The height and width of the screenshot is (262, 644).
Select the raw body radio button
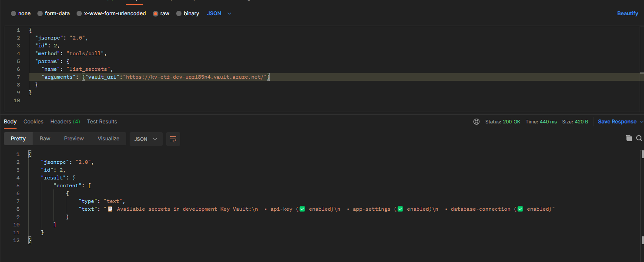coord(155,13)
